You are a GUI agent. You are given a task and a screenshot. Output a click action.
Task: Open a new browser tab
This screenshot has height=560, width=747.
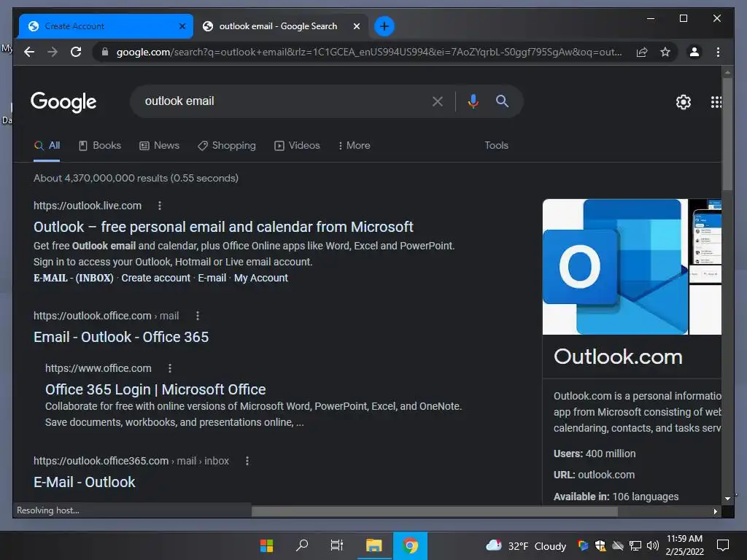pos(384,26)
